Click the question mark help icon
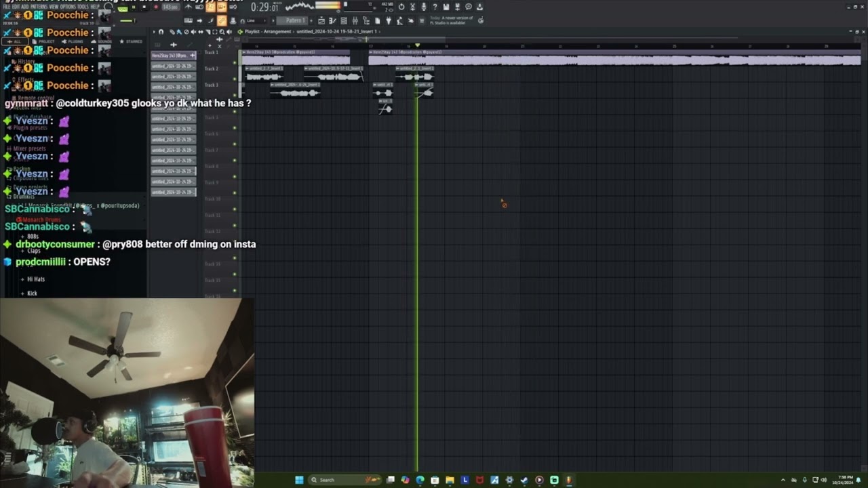 435,7
